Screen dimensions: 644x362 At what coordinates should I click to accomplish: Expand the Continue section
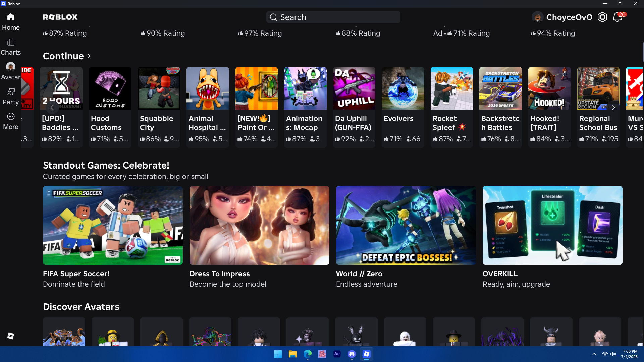67,56
